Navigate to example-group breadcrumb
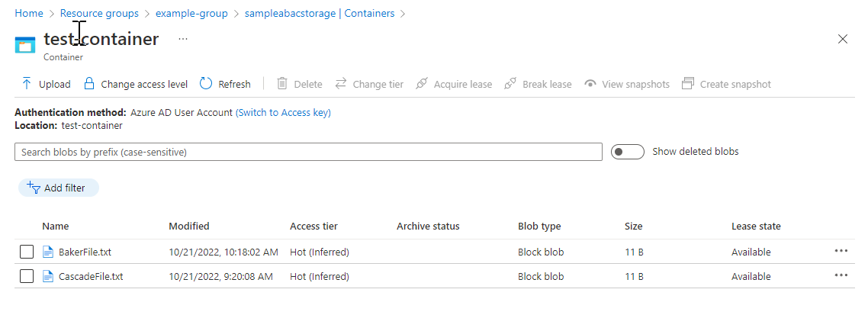This screenshot has width=868, height=315. tap(191, 14)
